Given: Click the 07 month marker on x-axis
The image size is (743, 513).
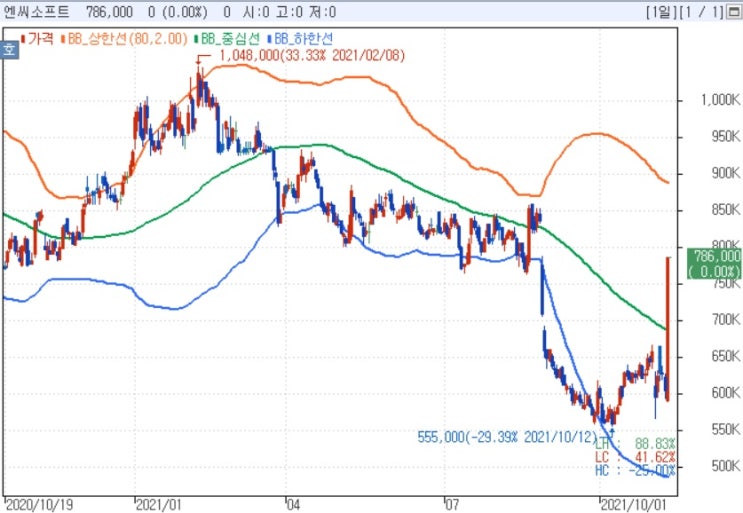Looking at the screenshot, I should tap(453, 505).
